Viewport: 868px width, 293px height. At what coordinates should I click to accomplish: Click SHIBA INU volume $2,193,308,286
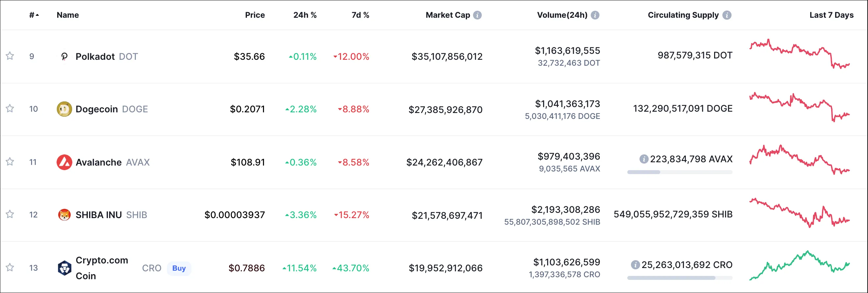coord(566,210)
